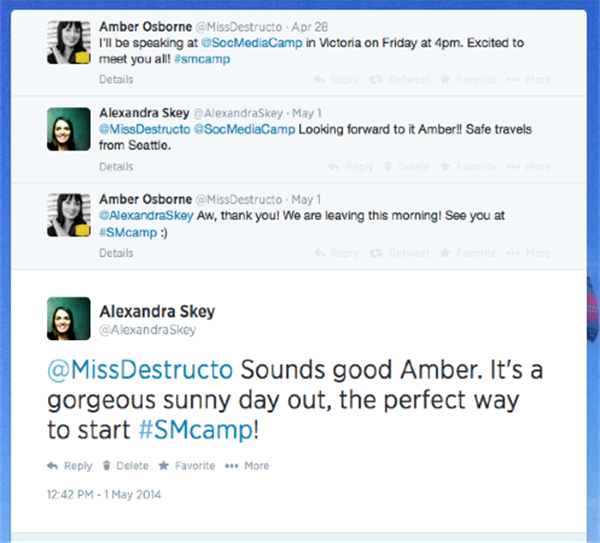The image size is (600, 543).
Task: Open the More dots menu on the main tweet
Action: (232, 465)
